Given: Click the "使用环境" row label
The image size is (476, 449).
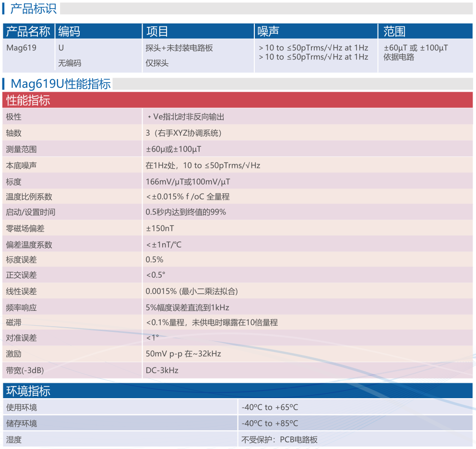Looking at the screenshot, I should pos(22,407).
